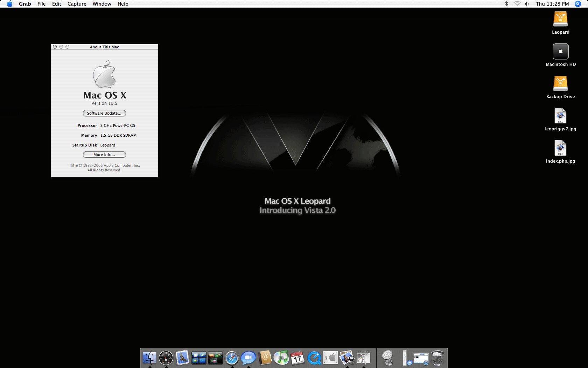This screenshot has height=368, width=588.
Task: Select Macintosh HD desktop icon
Action: 560,52
